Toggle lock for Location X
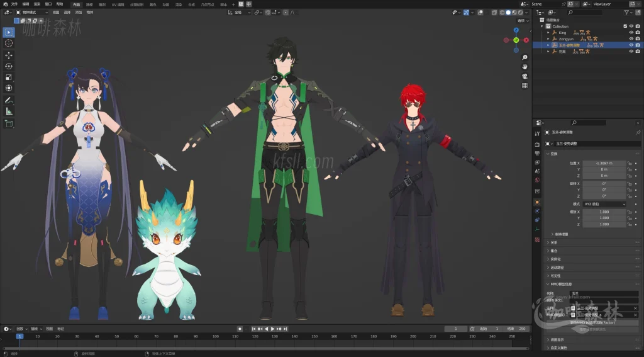The width and height of the screenshot is (644, 357). click(x=629, y=163)
